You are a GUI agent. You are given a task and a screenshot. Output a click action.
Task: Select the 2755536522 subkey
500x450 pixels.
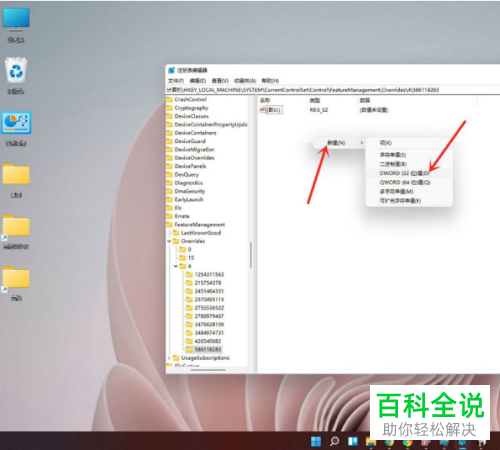209,308
